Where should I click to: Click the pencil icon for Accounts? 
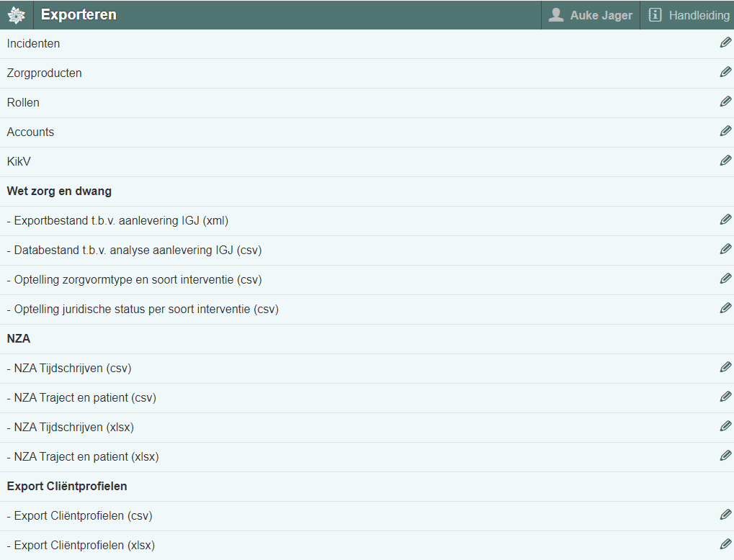coord(725,132)
